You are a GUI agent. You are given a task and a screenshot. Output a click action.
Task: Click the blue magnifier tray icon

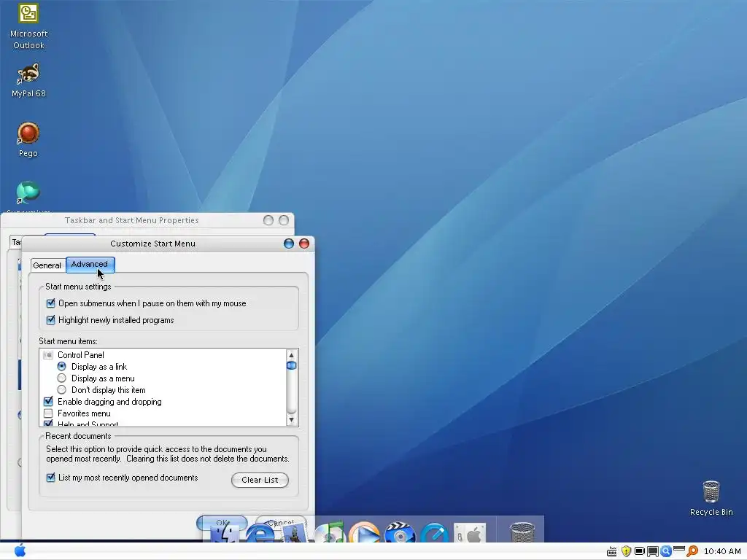click(666, 551)
